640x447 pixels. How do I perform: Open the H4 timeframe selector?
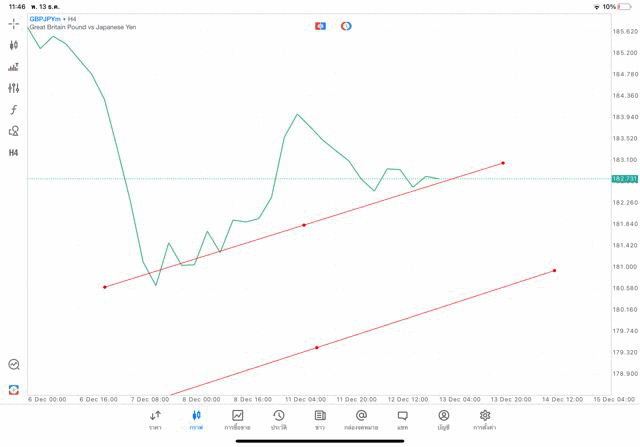13,153
